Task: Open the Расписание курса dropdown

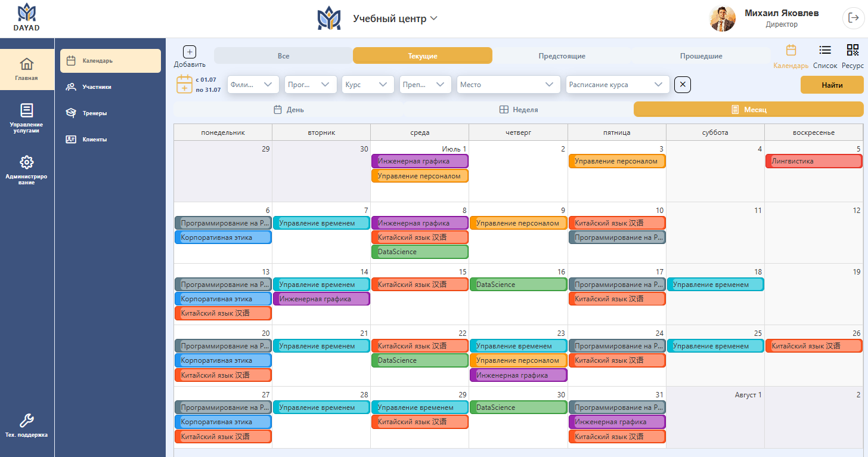Action: [618, 85]
